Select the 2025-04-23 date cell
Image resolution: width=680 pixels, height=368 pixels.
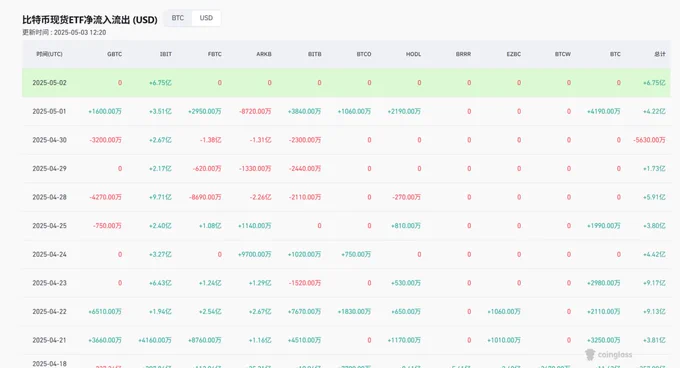[49, 283]
